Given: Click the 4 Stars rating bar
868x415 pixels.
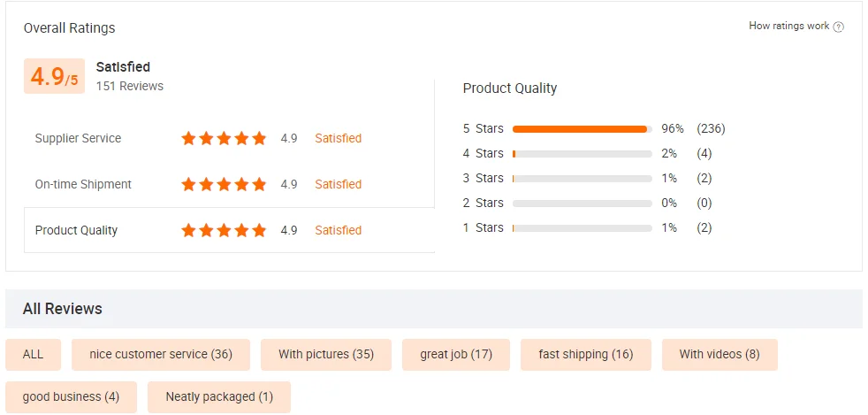Looking at the screenshot, I should coord(581,154).
